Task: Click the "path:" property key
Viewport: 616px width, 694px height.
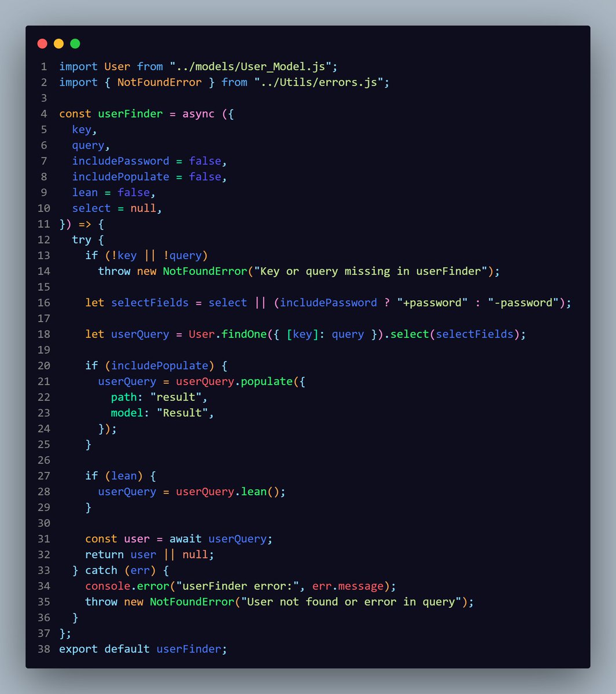Action: point(127,397)
